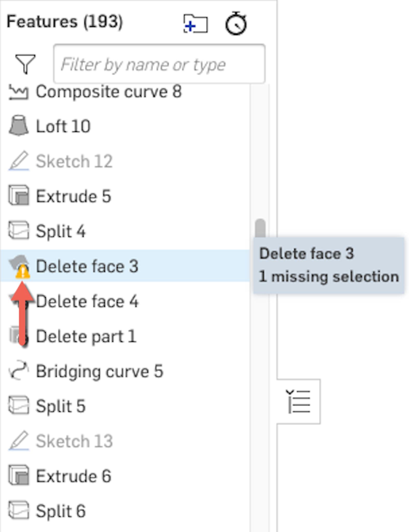Screen dimensions: 409x532
Task: Select Delete part 1 feature
Action: [x=86, y=336]
